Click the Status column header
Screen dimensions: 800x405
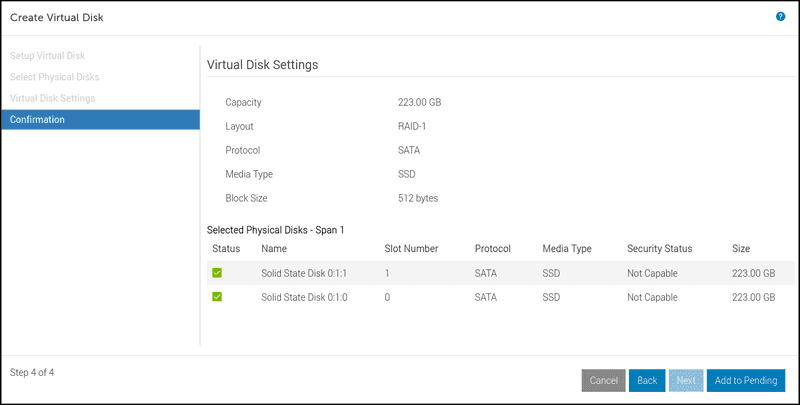coord(225,248)
